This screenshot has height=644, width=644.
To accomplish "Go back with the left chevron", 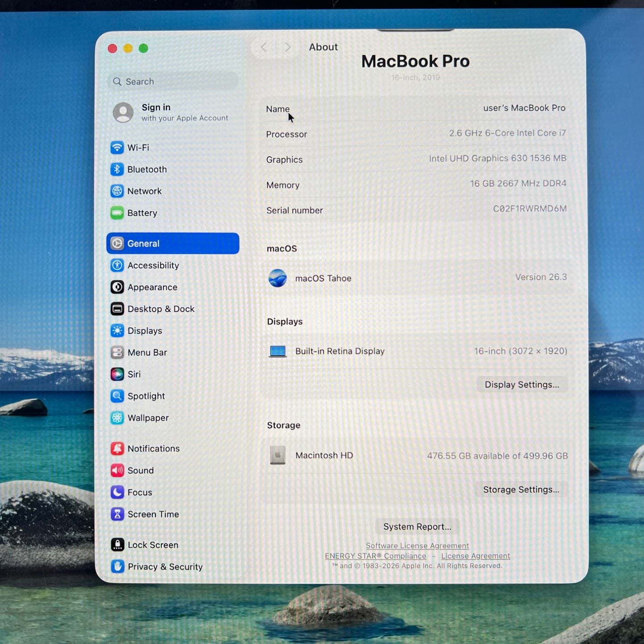I will coord(264,47).
